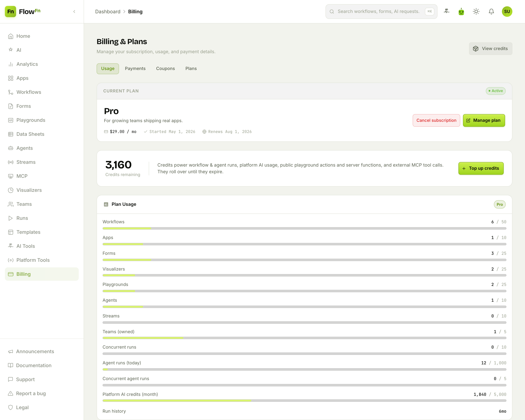The height and width of the screenshot is (420, 525).
Task: Click the Forms 3 / 25 usage value
Action: click(x=499, y=253)
